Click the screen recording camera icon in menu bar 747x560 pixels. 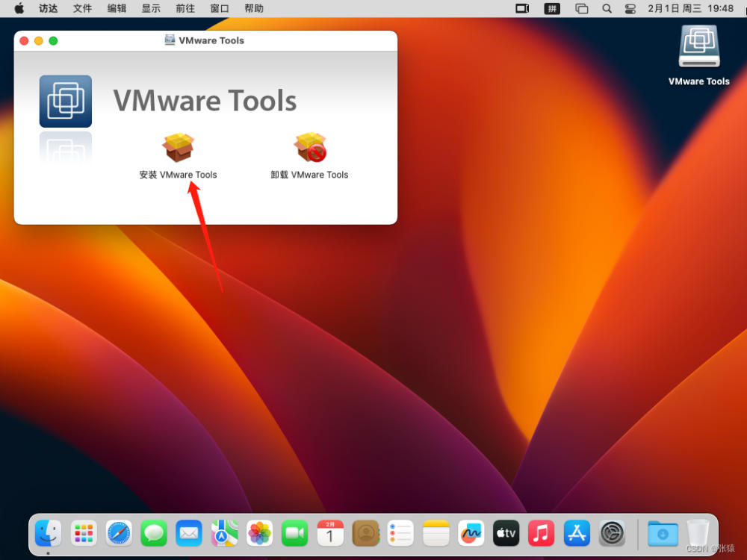[523, 8]
